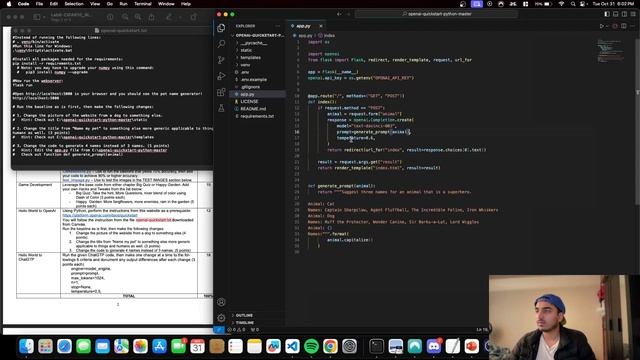Go back using title bar arrow
Image resolution: width=640 pixels, height=360 pixels.
pos(339,14)
